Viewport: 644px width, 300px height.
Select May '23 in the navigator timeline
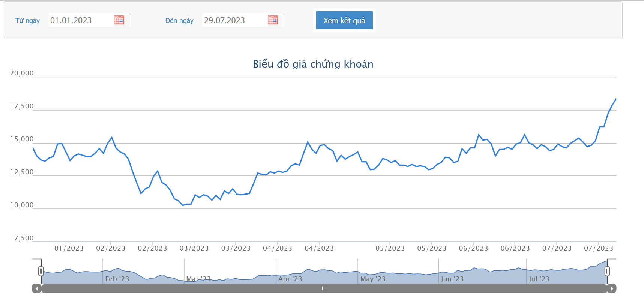coord(373,279)
